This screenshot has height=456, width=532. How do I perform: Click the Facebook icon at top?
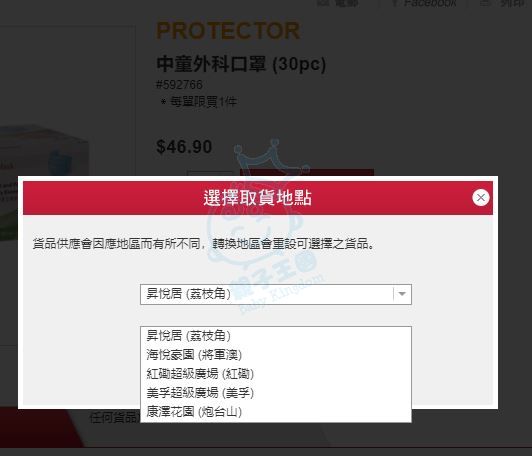(394, 3)
